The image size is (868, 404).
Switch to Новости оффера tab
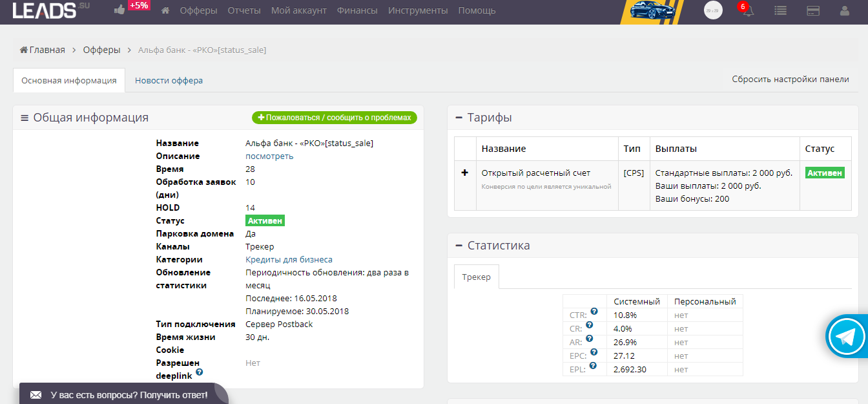click(169, 81)
